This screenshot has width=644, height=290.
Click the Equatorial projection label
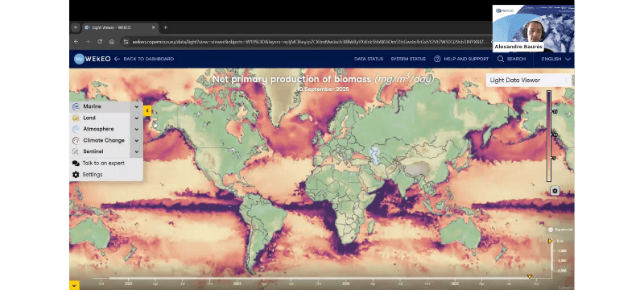pyautogui.click(x=563, y=230)
